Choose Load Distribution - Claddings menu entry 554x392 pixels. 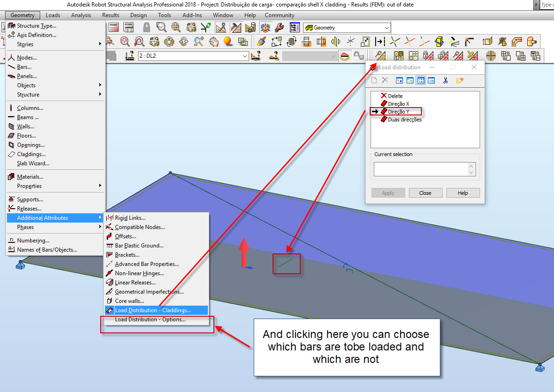click(156, 310)
